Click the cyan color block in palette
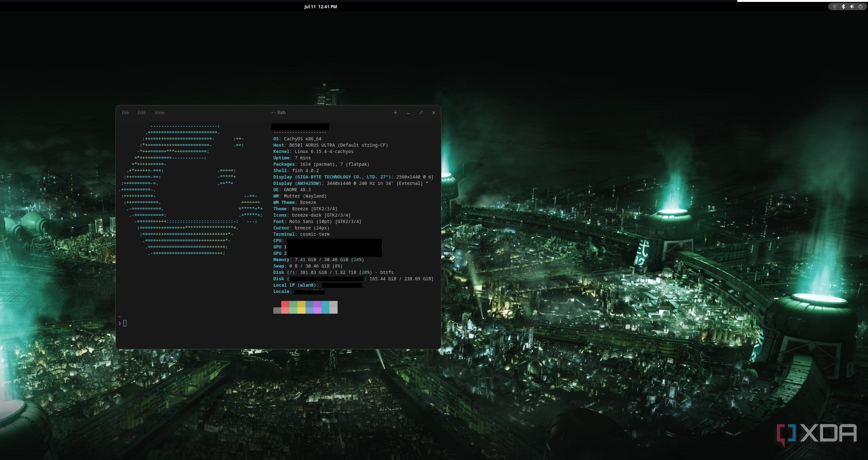The height and width of the screenshot is (460, 868). [325, 307]
